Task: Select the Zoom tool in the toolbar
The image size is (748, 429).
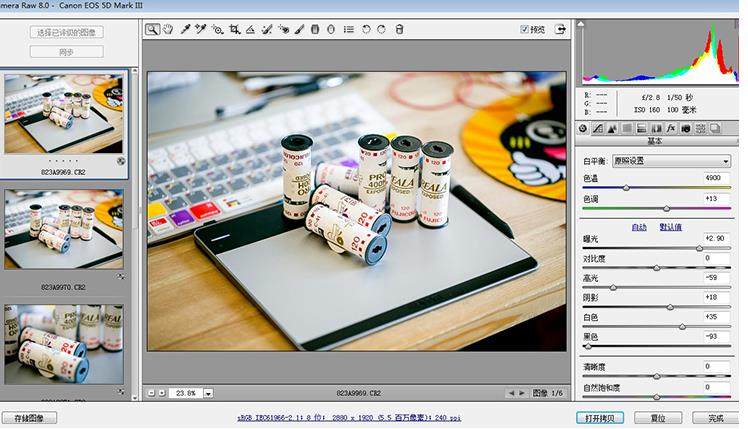Action: point(152,30)
